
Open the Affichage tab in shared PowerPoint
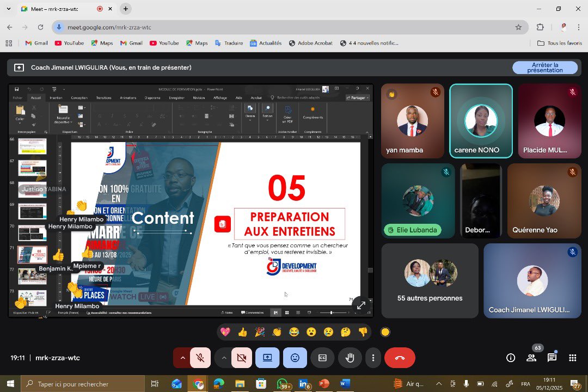click(x=220, y=98)
